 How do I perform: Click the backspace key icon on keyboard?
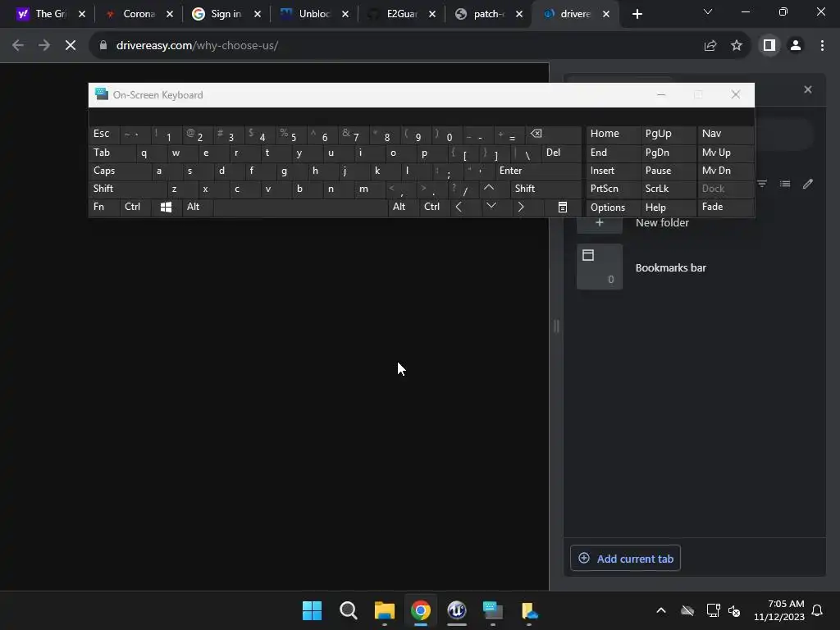(x=554, y=134)
